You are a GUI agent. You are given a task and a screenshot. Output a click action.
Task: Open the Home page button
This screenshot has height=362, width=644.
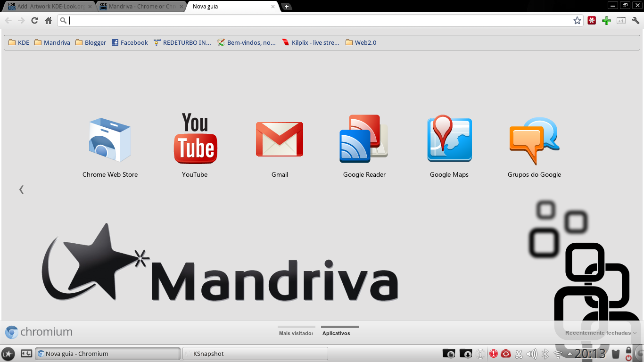[48, 20]
